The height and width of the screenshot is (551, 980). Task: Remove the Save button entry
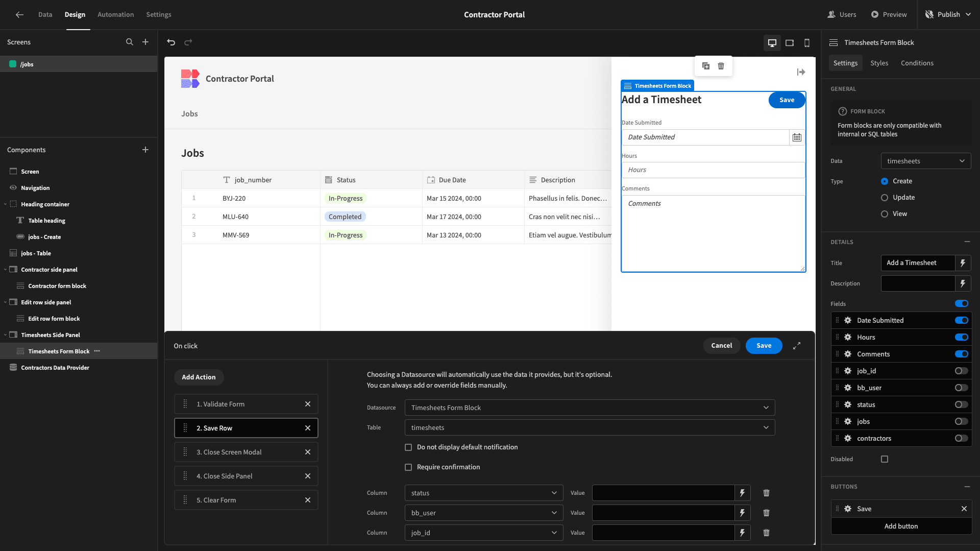coord(964,509)
